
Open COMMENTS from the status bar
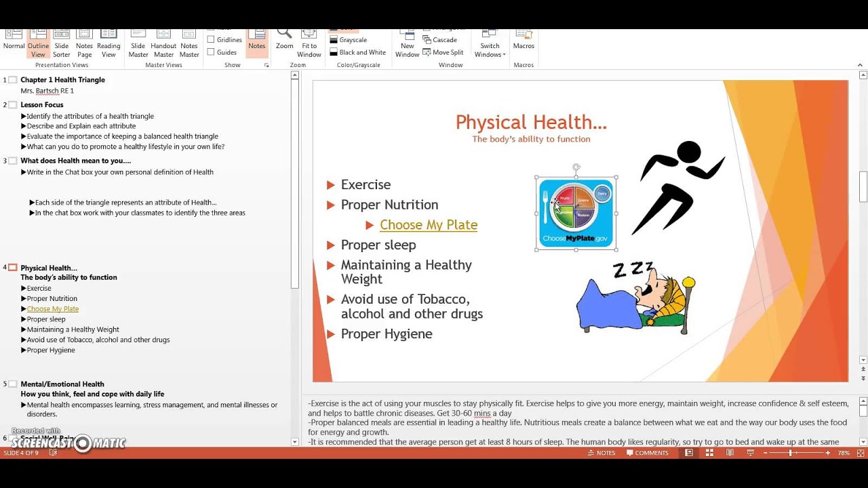(x=648, y=453)
